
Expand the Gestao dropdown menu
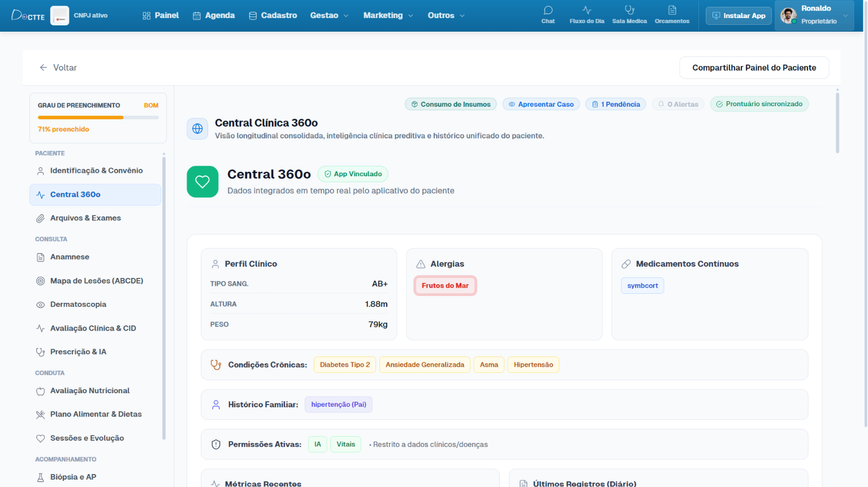[x=330, y=15]
